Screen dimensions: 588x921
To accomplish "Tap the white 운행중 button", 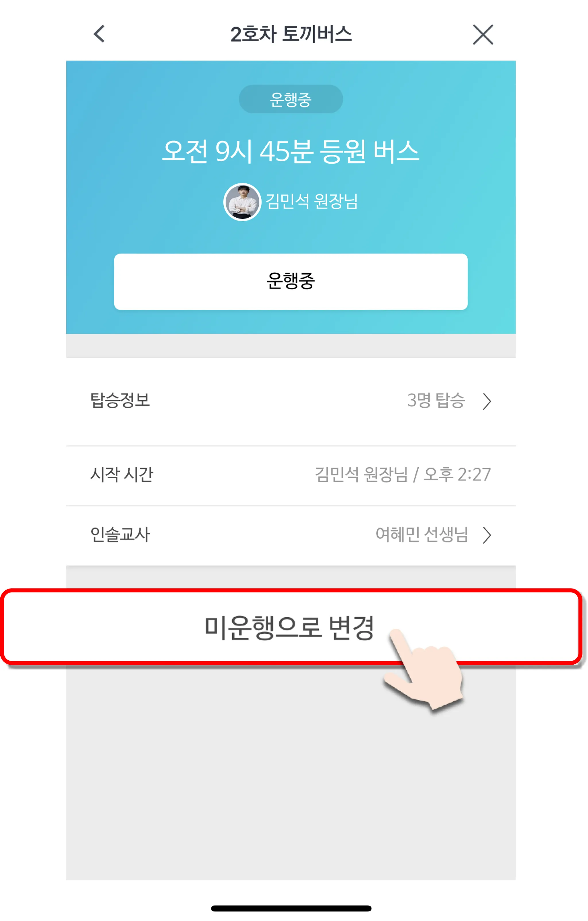I will pos(291,282).
